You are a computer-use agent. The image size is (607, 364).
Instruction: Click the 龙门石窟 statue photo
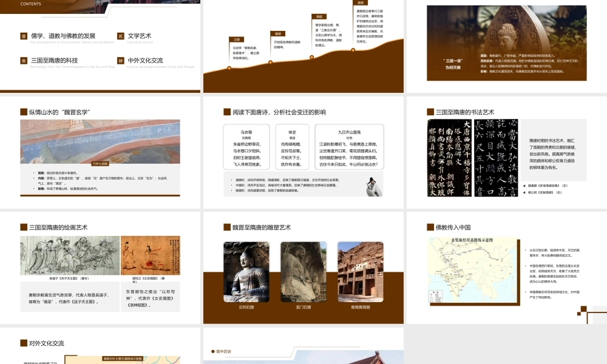[x=303, y=272]
